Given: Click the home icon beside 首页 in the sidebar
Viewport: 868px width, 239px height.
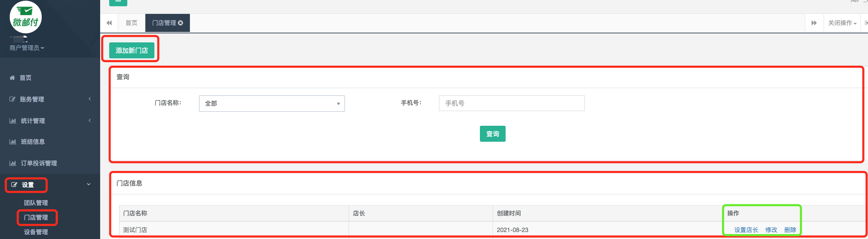Looking at the screenshot, I should tap(12, 78).
